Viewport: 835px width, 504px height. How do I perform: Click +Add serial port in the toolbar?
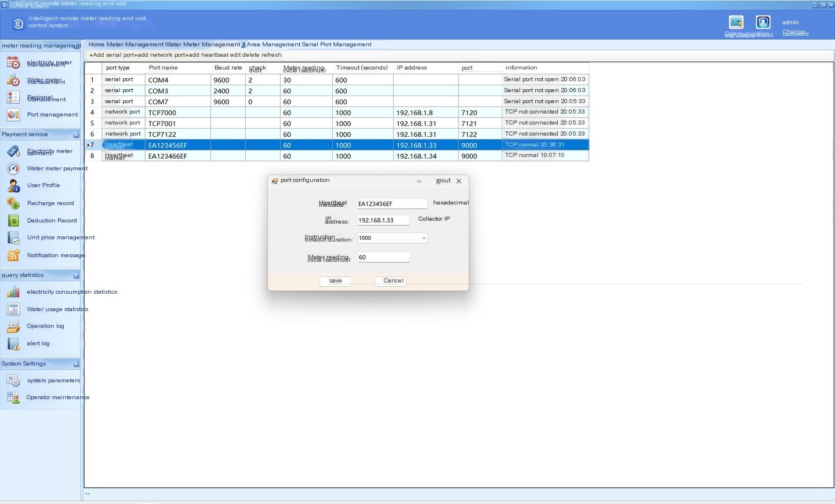pos(112,55)
